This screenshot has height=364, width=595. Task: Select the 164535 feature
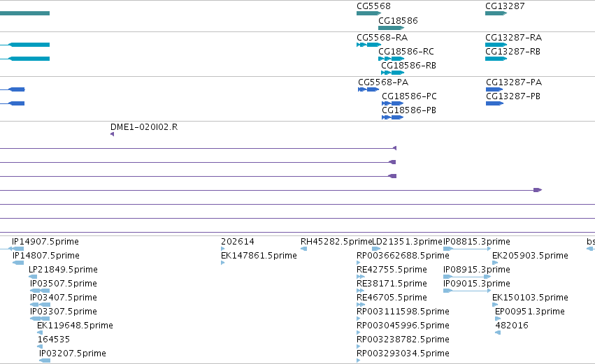[x=40, y=347]
